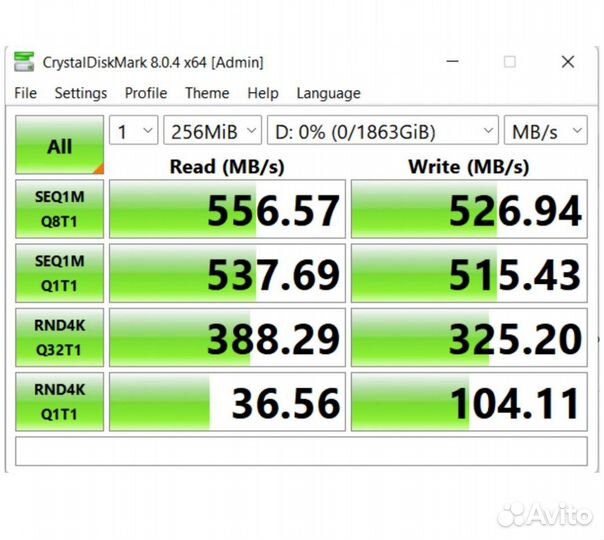Click the Read (MB/s) column header

coord(227,167)
